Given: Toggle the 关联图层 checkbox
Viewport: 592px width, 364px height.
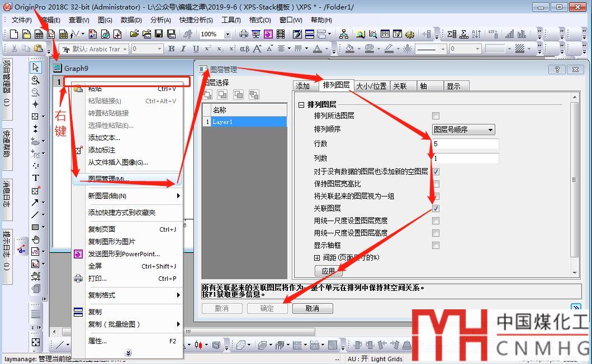Looking at the screenshot, I should (435, 208).
